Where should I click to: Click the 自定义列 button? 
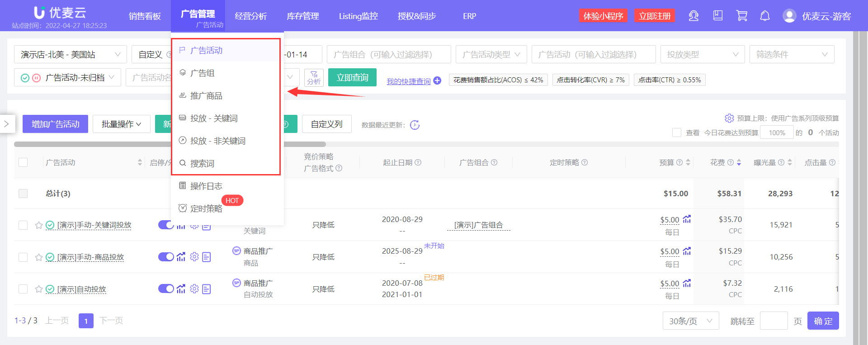(x=326, y=124)
